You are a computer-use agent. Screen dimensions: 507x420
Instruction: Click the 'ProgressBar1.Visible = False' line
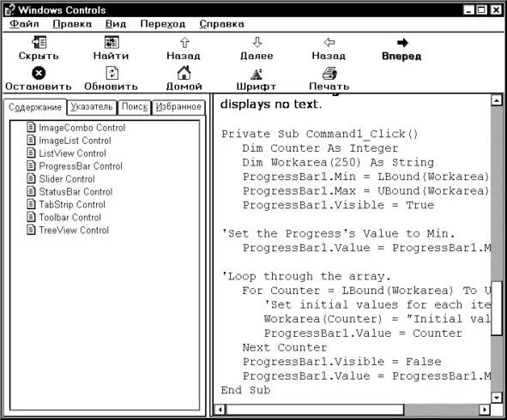(341, 362)
